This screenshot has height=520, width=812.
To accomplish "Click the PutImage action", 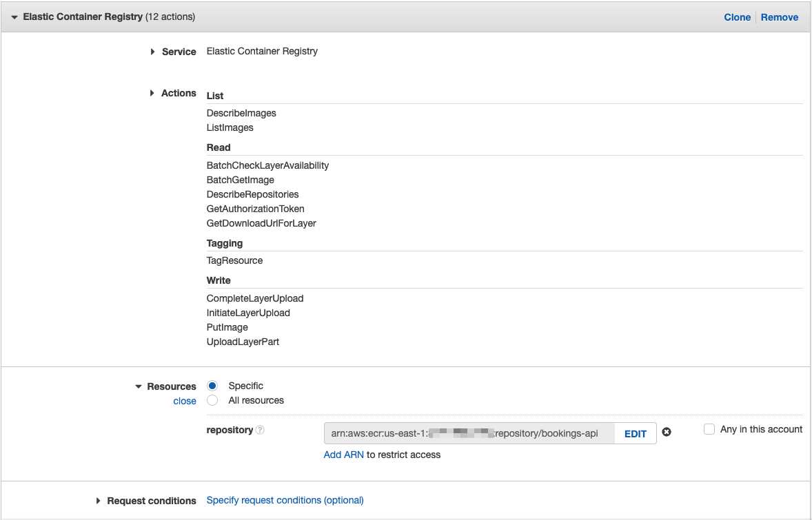I will 227,328.
